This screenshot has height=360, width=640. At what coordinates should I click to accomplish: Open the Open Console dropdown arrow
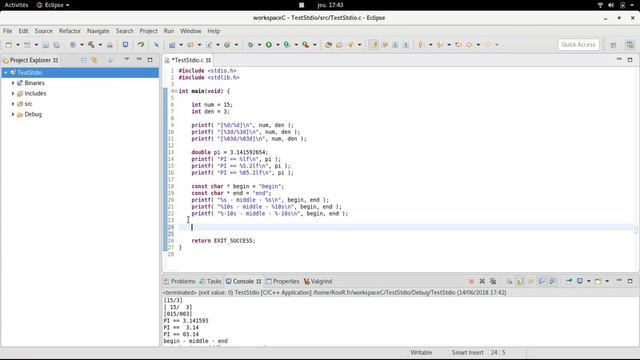tap(607, 281)
